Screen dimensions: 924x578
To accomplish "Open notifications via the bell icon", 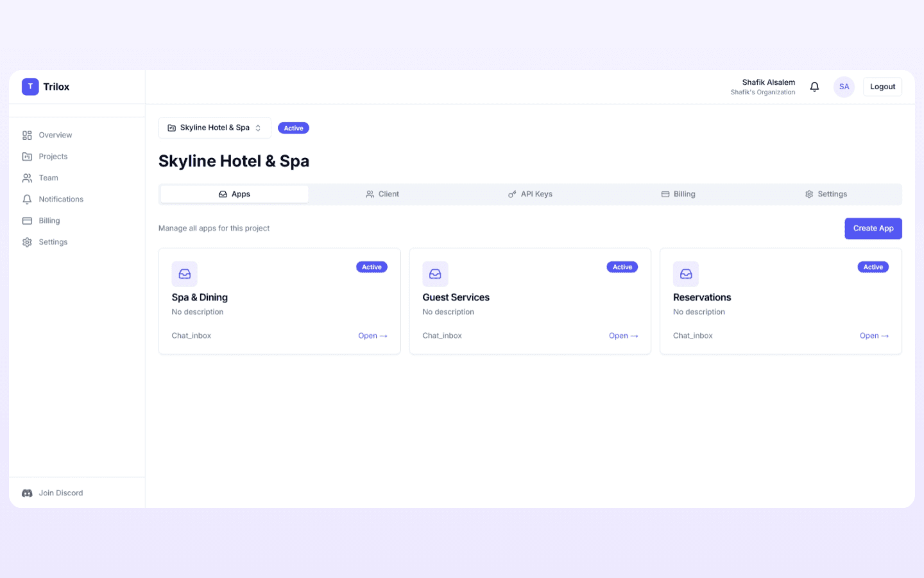I will pyautogui.click(x=814, y=86).
